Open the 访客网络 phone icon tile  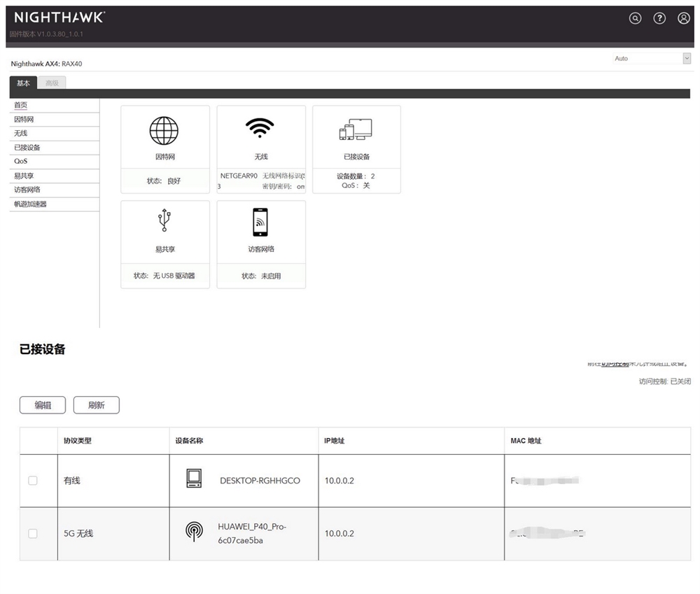click(x=260, y=222)
